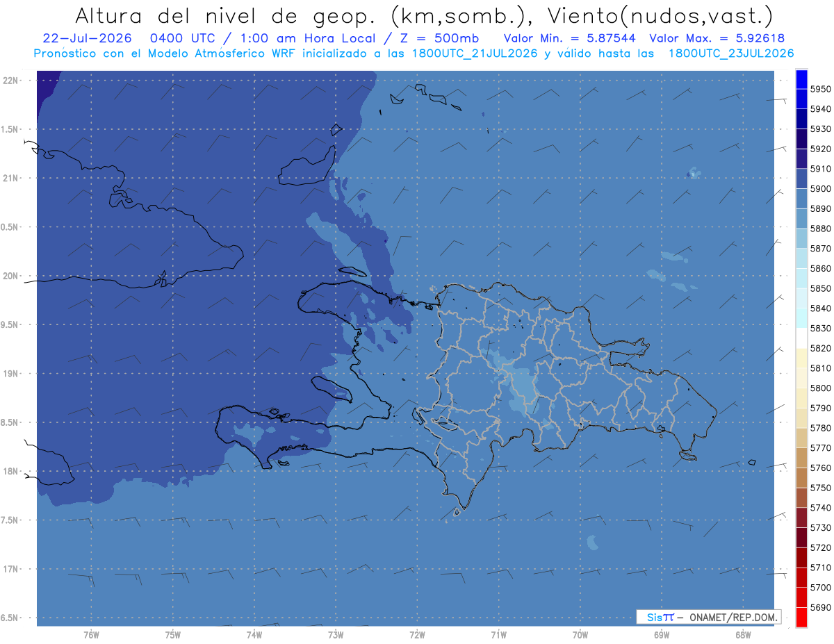Click the legend band between 5880 and 5870
The height and width of the screenshot is (644, 834).
(801, 238)
